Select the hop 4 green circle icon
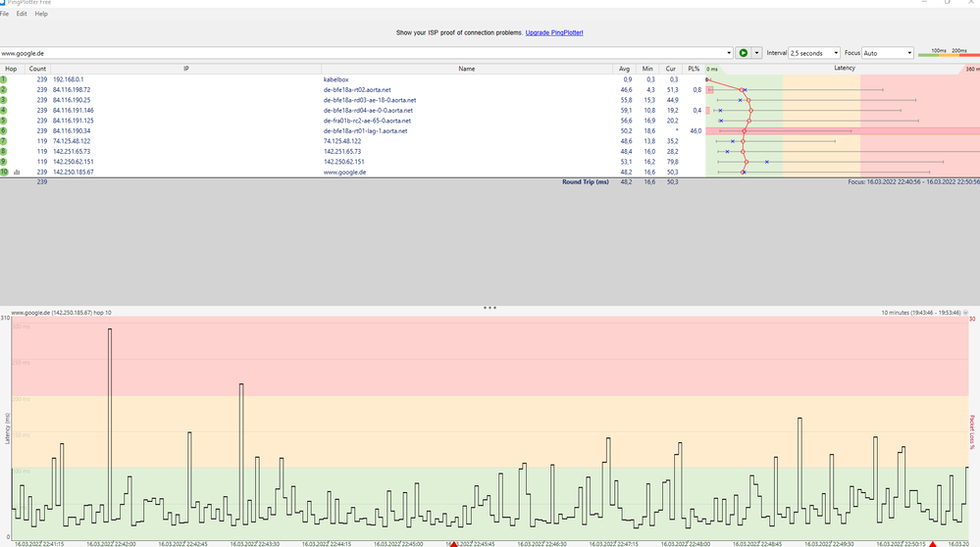This screenshot has height=547, width=980. 4,111
